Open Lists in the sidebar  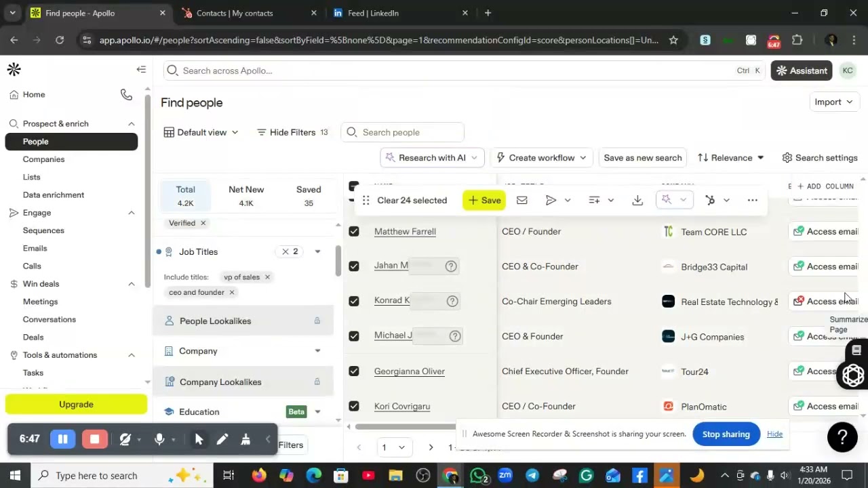[31, 177]
